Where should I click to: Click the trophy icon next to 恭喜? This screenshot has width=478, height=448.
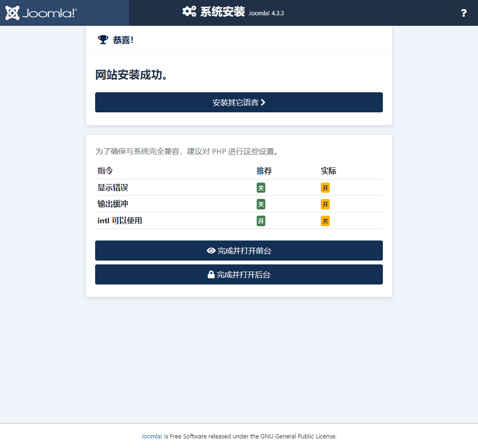coord(103,40)
